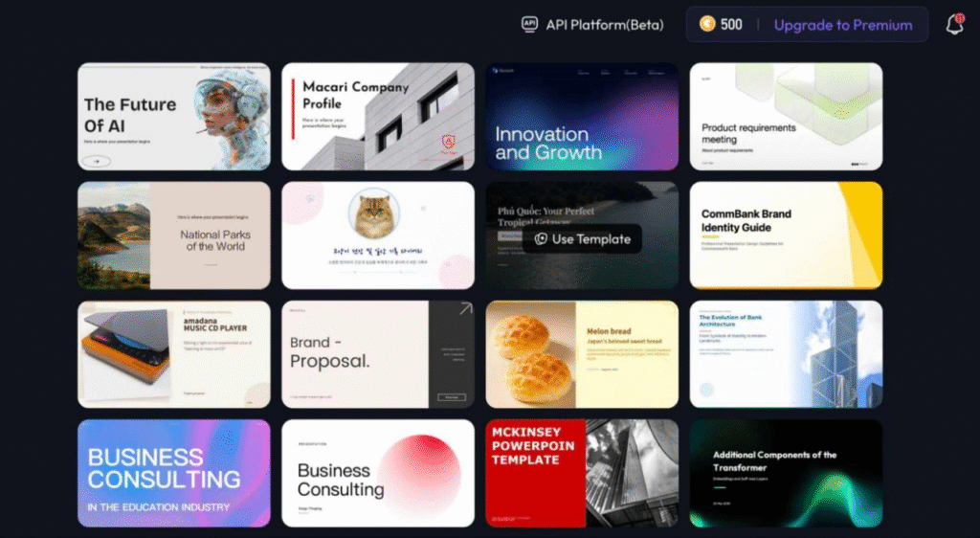The width and height of the screenshot is (980, 538).
Task: Click the gold coin credits icon
Action: coord(707,25)
